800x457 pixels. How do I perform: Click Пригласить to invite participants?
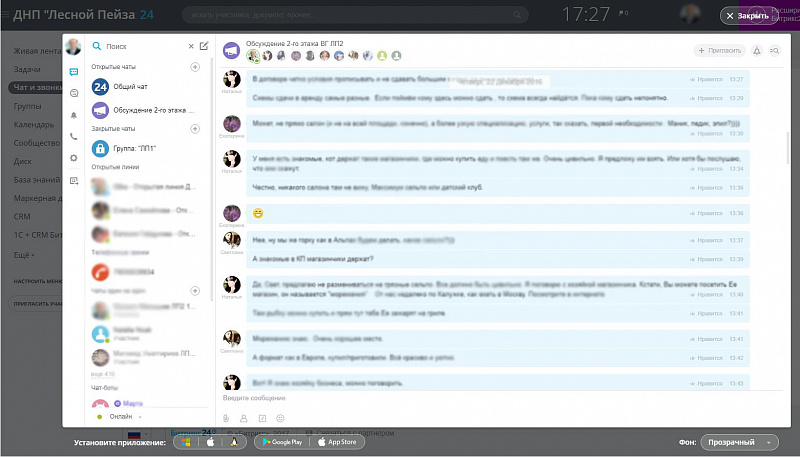click(719, 50)
